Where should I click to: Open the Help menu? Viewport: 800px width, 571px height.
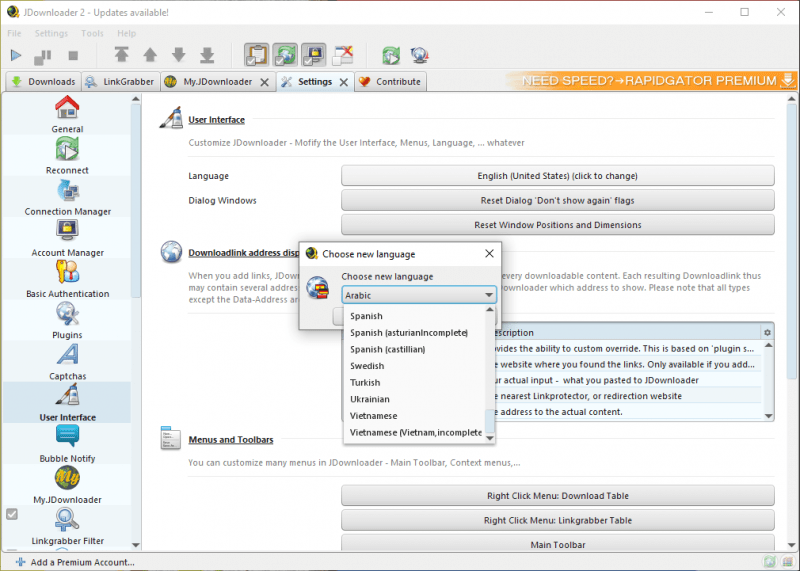(127, 33)
